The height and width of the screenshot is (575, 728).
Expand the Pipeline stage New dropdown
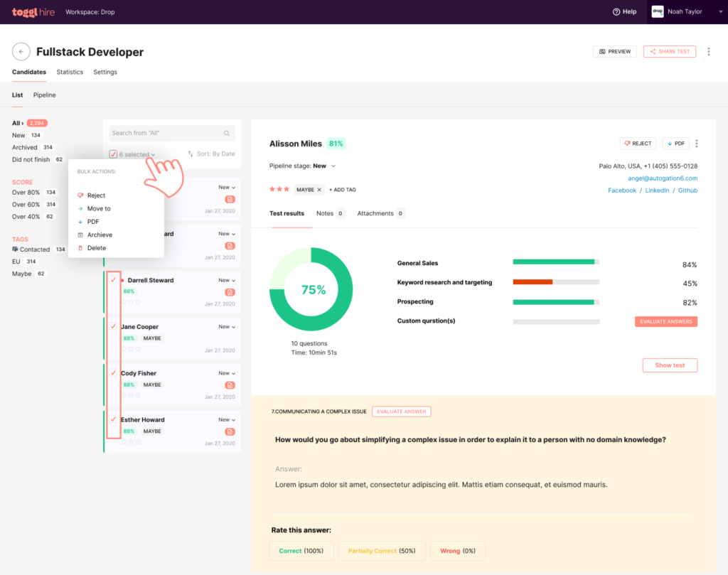(333, 166)
